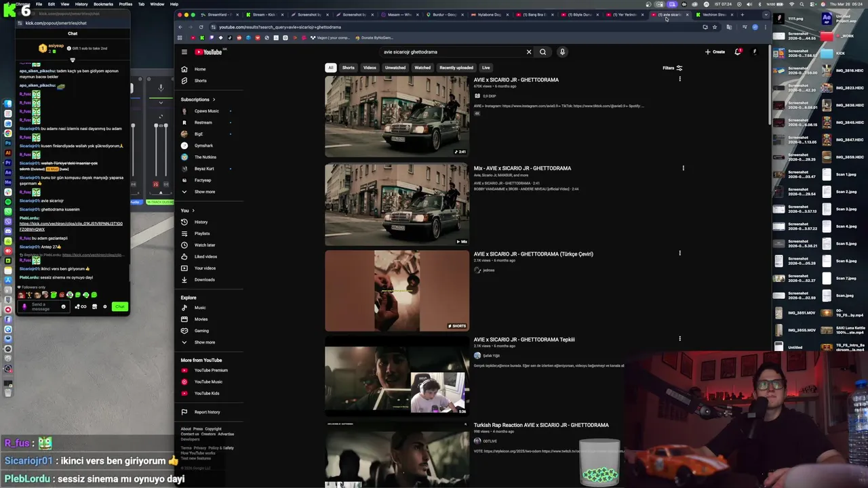Screen dimensions: 868x488
Task: Open GHETTODRAMA Türkçe Çeviri Shorts thumbnail
Action: pos(397,291)
